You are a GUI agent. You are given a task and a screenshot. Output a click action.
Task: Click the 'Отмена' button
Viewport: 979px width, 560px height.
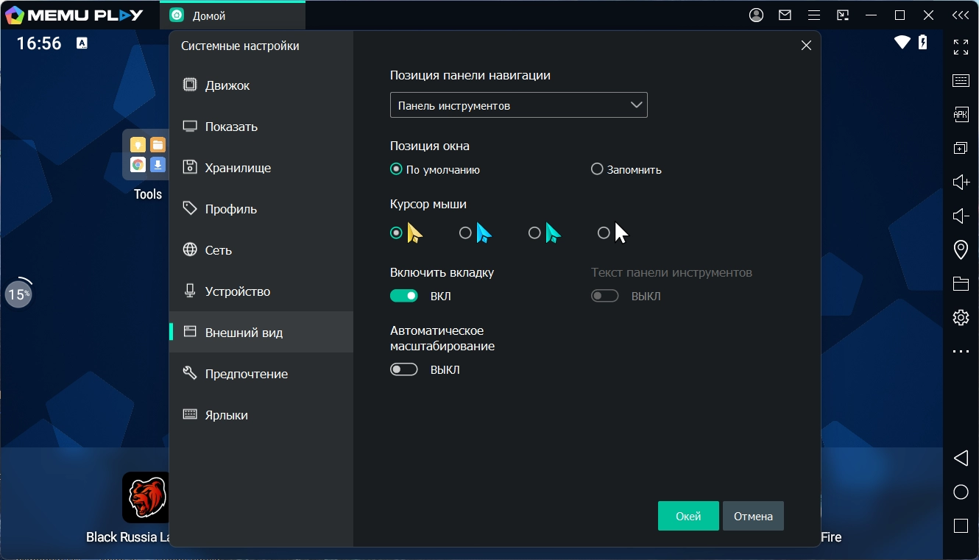(753, 516)
